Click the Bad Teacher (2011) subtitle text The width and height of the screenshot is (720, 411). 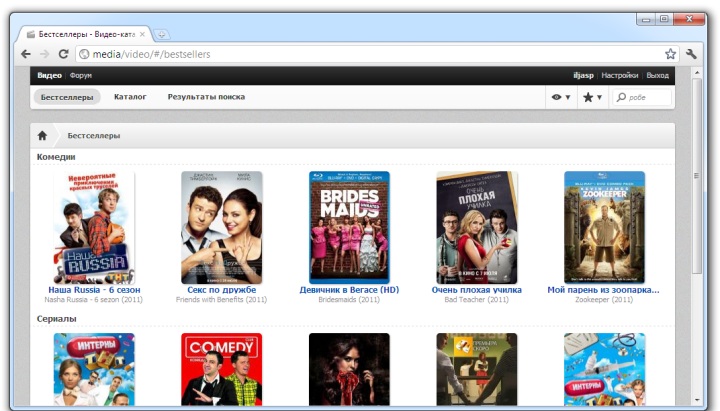tap(477, 299)
